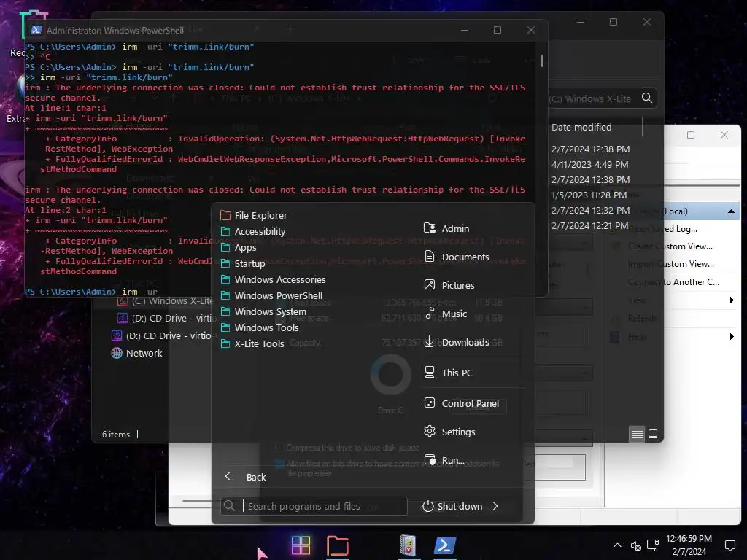This screenshot has height=560, width=747.
Task: Expand the Help submenu arrow
Action: click(731, 337)
